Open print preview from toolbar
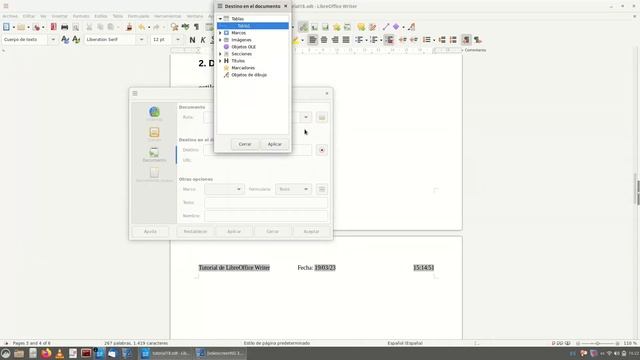 click(x=76, y=27)
